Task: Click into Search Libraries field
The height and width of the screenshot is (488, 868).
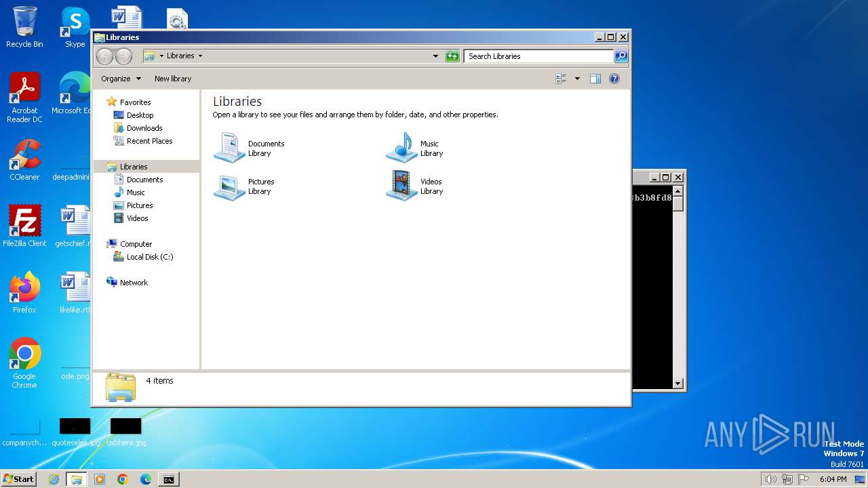Action: (539, 56)
